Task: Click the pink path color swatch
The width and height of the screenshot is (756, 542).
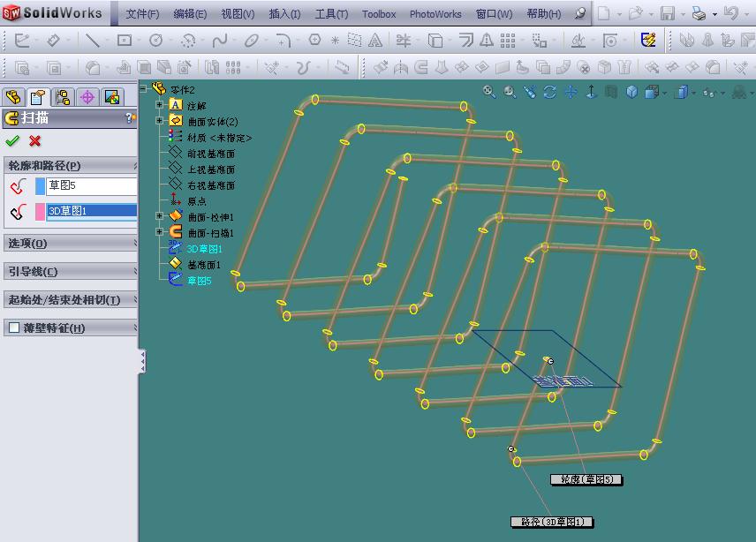Action: 40,212
